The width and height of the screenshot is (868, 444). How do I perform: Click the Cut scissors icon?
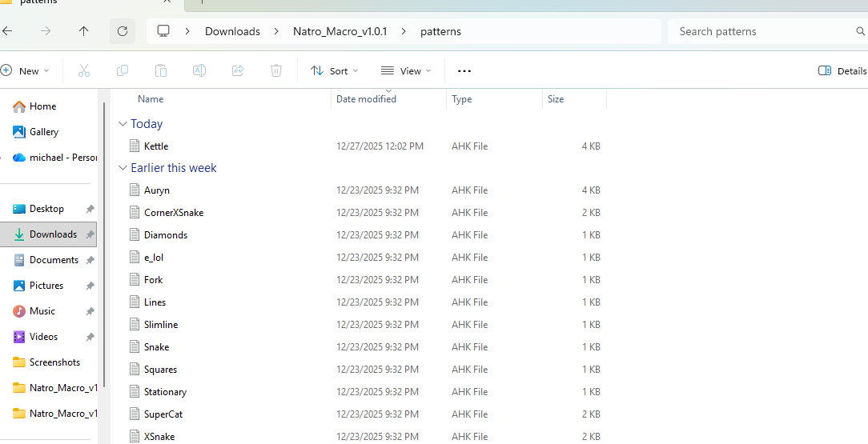pos(83,70)
